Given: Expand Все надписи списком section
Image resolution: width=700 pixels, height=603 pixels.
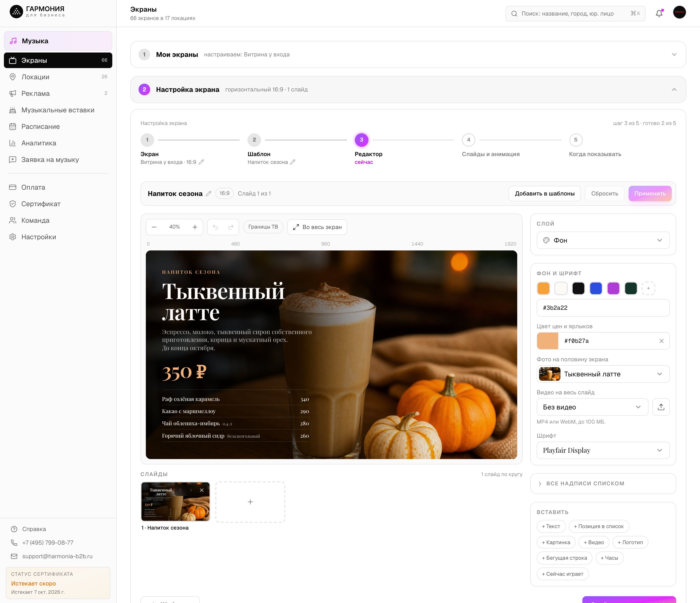Looking at the screenshot, I should (x=603, y=483).
